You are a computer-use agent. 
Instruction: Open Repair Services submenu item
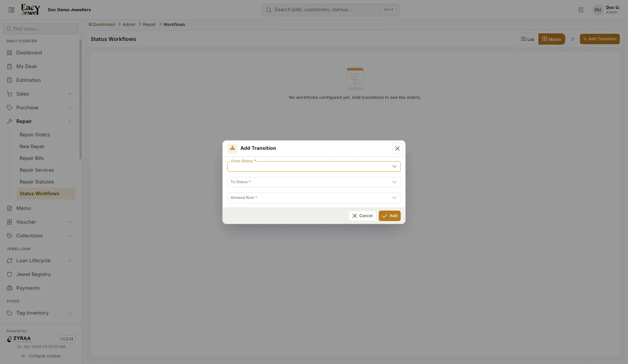click(x=46, y=170)
